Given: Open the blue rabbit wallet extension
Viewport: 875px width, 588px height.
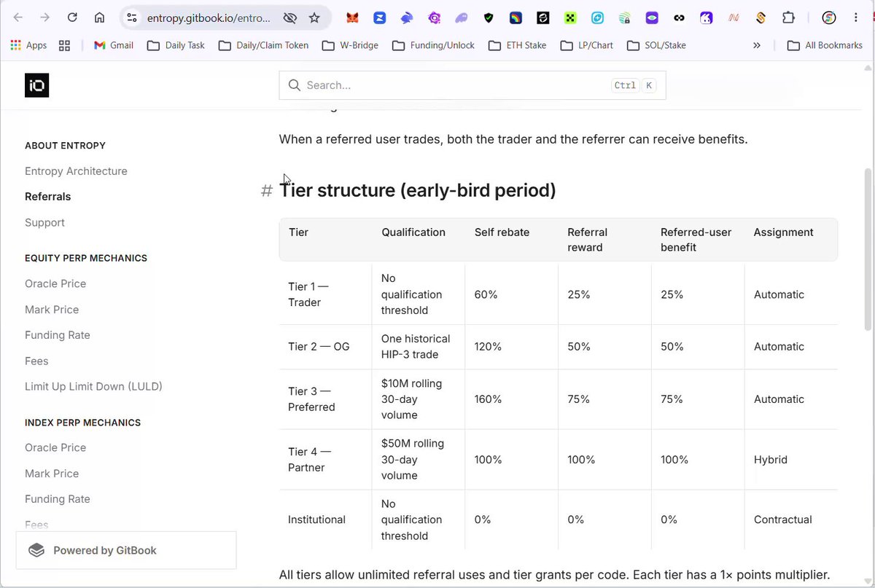Looking at the screenshot, I should click(x=407, y=17).
